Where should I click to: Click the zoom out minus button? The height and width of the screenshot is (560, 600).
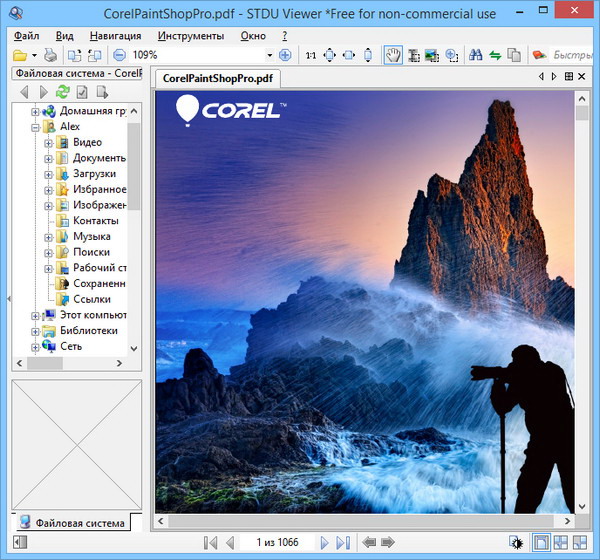(x=119, y=55)
